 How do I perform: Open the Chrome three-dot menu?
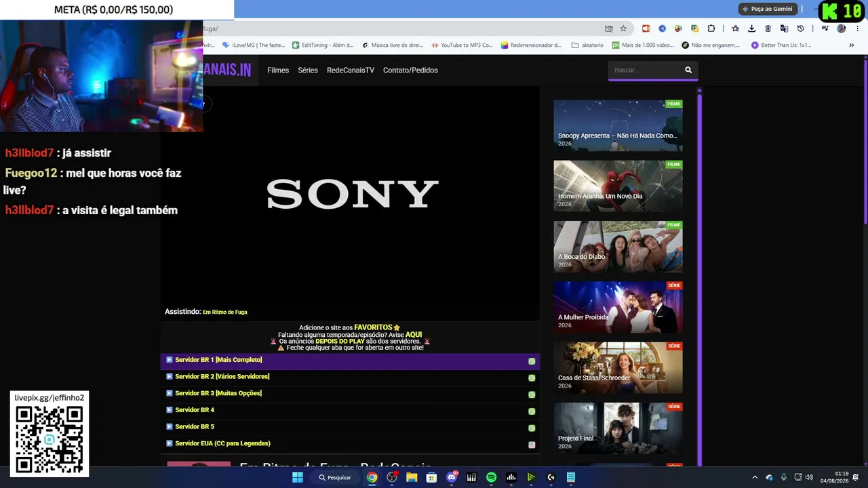pos(856,28)
